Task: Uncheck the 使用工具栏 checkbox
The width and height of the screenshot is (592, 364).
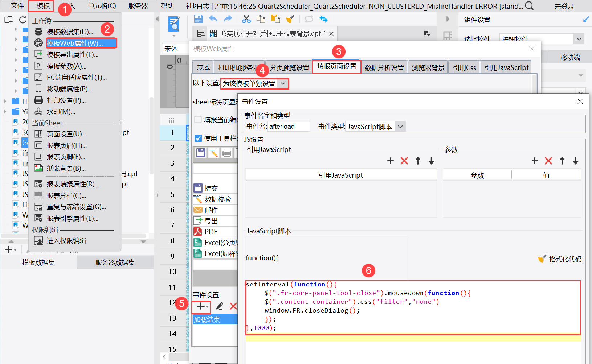Action: coord(198,138)
